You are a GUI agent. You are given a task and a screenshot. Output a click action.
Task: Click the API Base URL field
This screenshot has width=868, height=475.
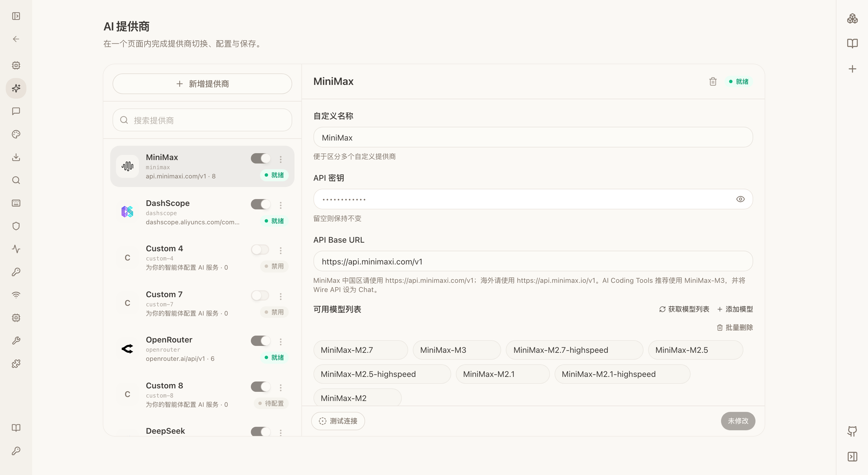coord(533,261)
